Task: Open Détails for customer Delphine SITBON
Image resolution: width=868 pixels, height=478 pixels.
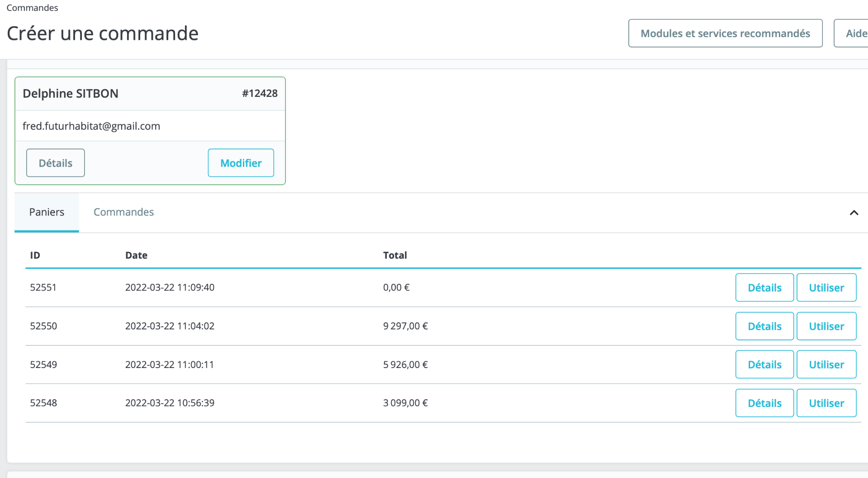Action: (x=55, y=163)
